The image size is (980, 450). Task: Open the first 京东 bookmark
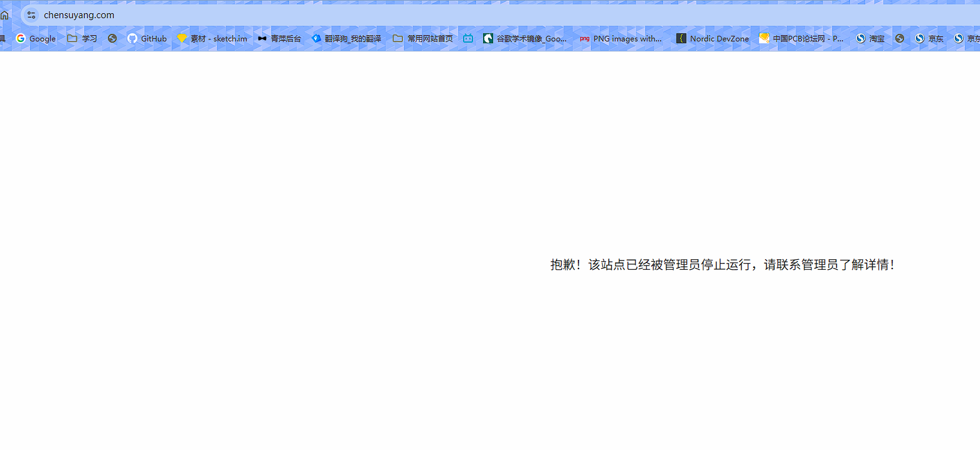click(x=929, y=38)
